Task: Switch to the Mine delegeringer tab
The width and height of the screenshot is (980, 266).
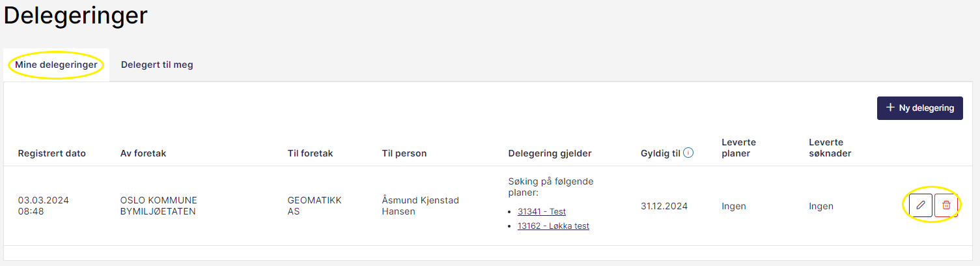Action: pos(57,65)
